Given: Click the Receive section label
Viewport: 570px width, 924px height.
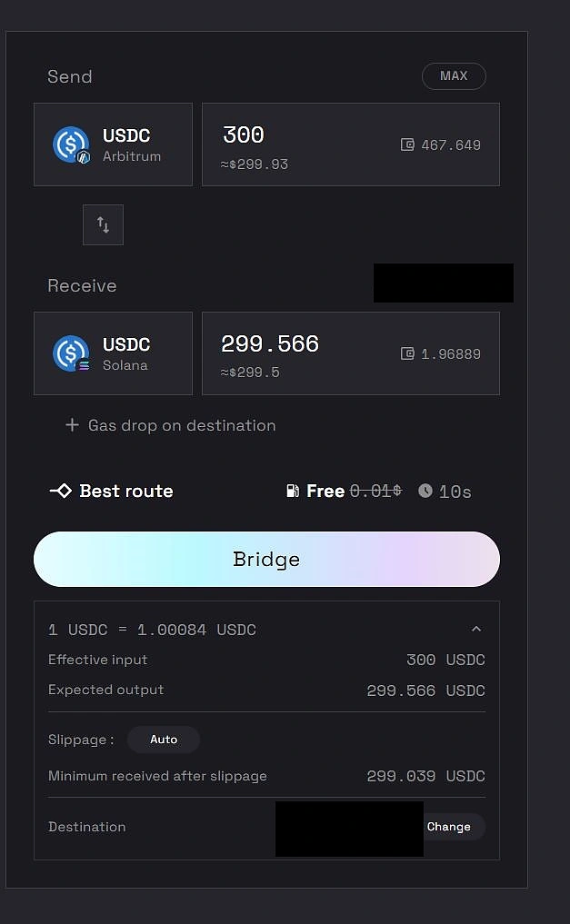Looking at the screenshot, I should [x=82, y=285].
